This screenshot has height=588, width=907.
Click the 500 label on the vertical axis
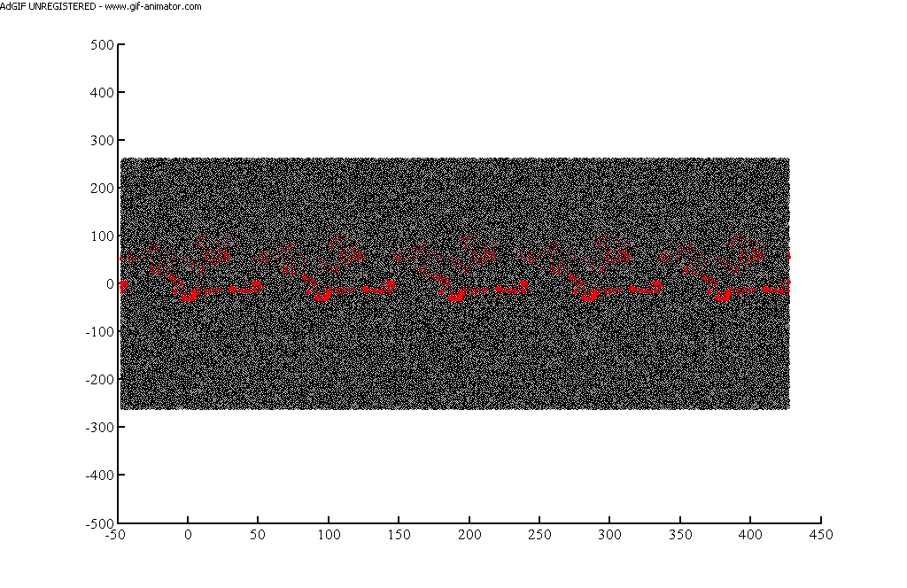101,44
